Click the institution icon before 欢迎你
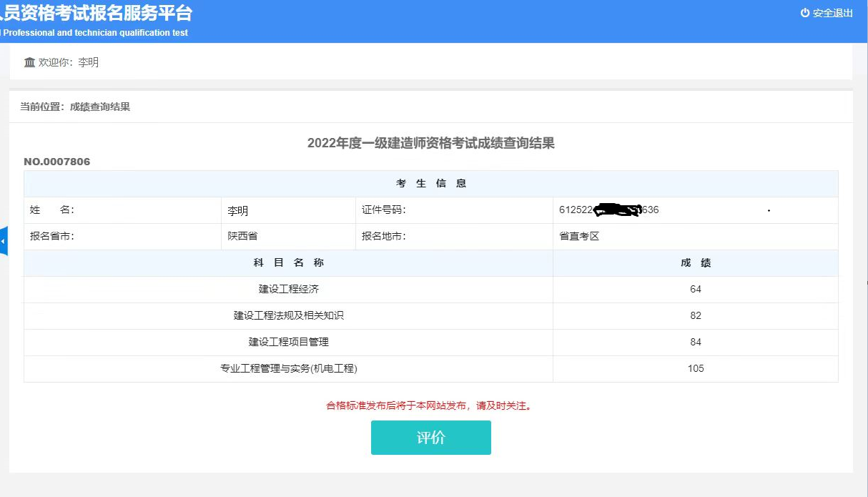Screen dimensions: 868x497 (29, 62)
